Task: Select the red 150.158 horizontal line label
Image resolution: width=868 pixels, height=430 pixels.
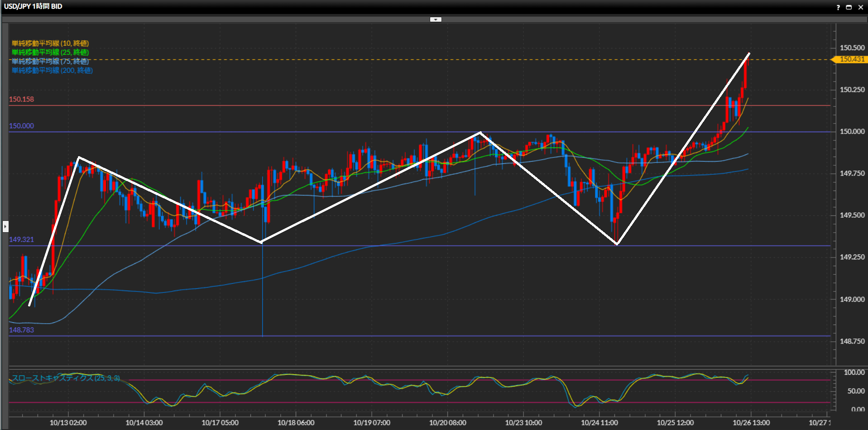Action: [21, 99]
